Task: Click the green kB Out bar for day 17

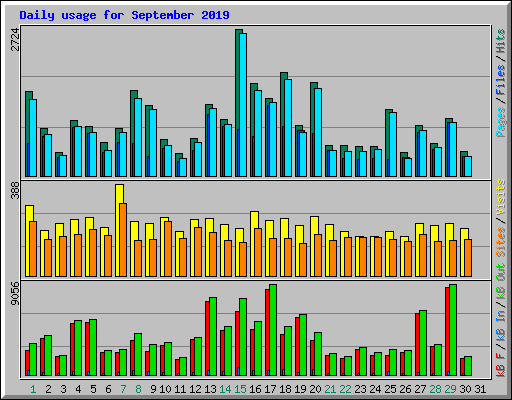Action: point(273,330)
